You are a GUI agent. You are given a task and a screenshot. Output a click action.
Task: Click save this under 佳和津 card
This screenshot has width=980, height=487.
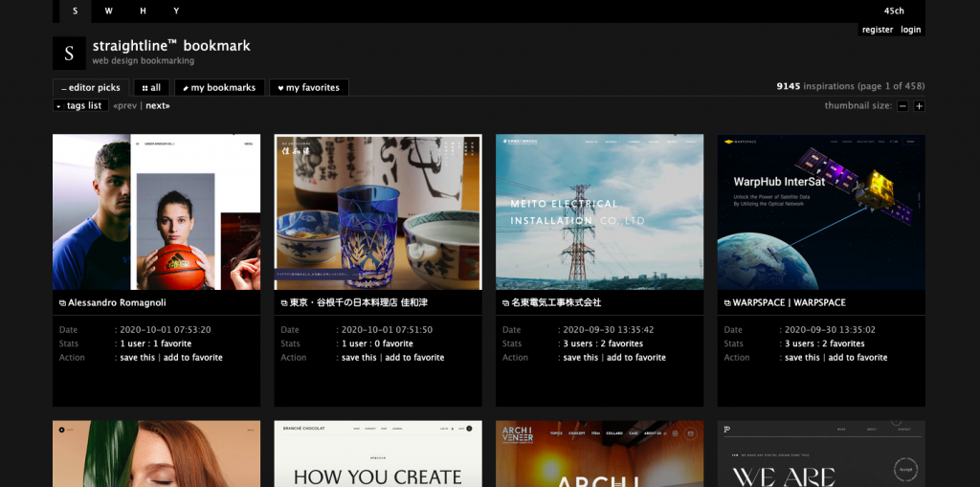359,358
